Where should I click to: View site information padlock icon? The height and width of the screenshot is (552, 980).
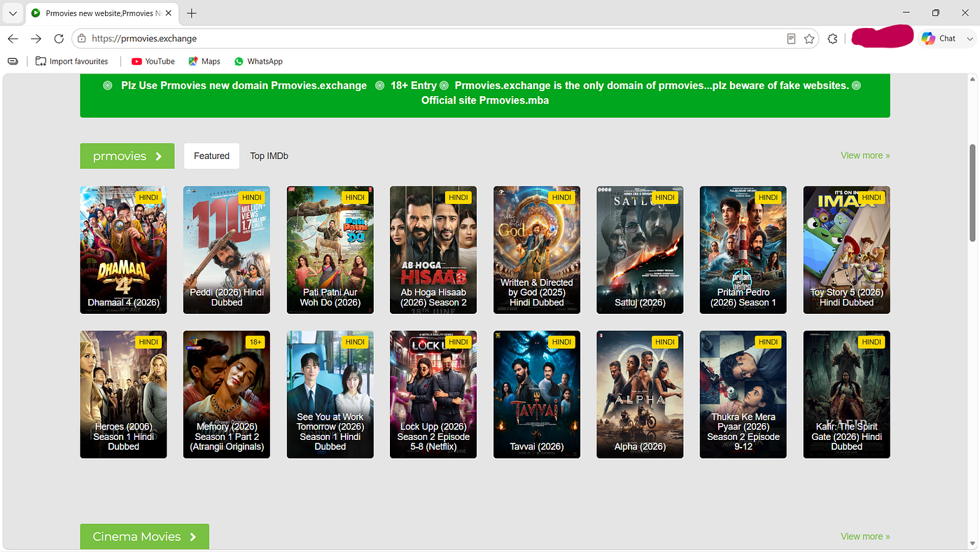pyautogui.click(x=82, y=39)
